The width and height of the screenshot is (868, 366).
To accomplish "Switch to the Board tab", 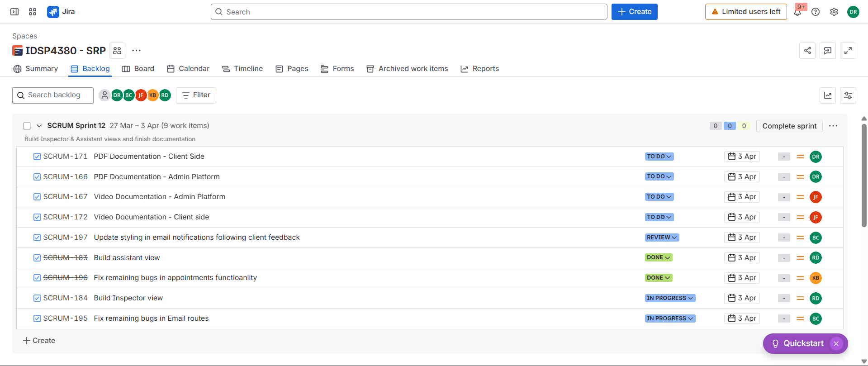I will 138,69.
